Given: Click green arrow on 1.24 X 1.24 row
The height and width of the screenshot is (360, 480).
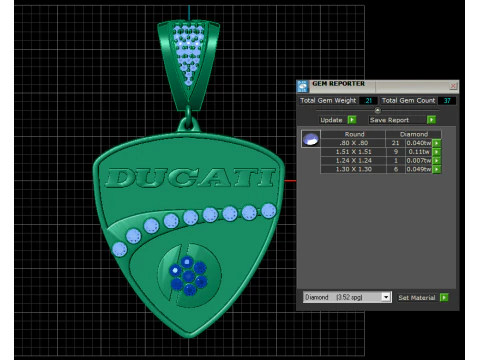Looking at the screenshot, I should point(437,160).
